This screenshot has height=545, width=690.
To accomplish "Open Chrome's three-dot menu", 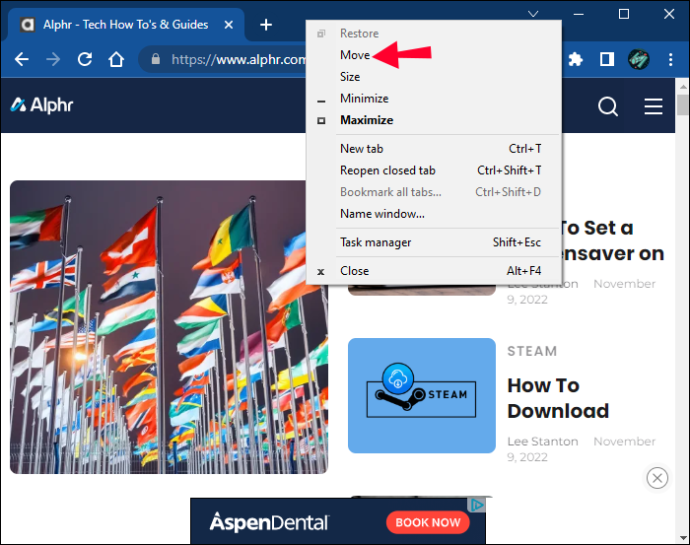I will [670, 59].
